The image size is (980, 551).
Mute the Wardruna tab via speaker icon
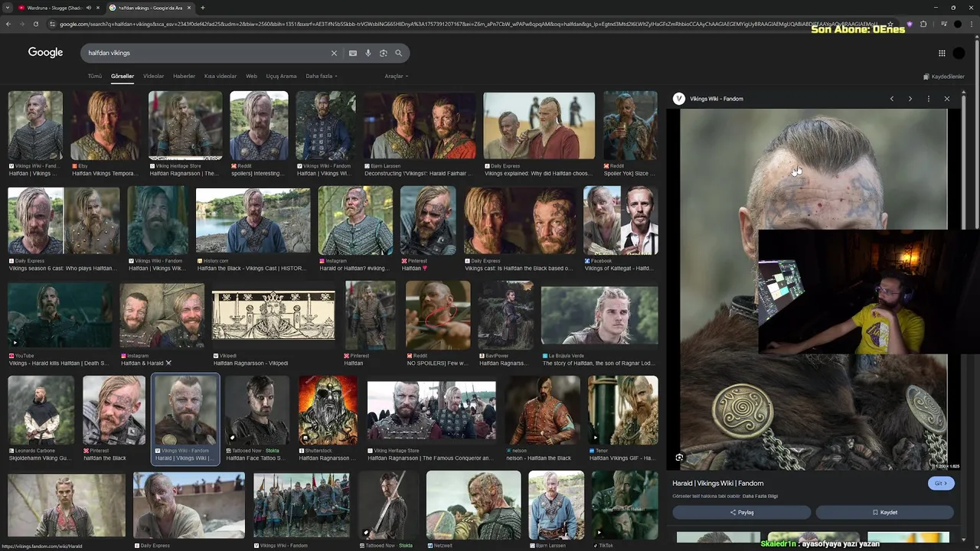[88, 8]
